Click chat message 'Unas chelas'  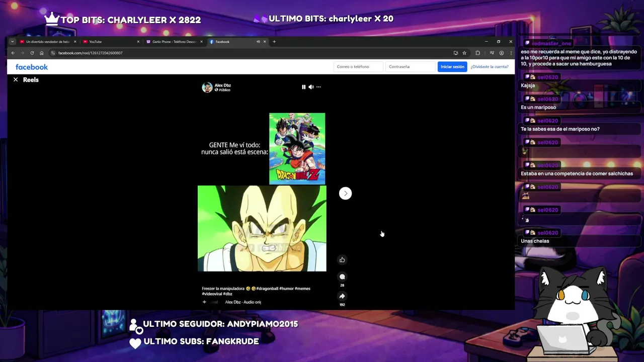[x=535, y=241]
